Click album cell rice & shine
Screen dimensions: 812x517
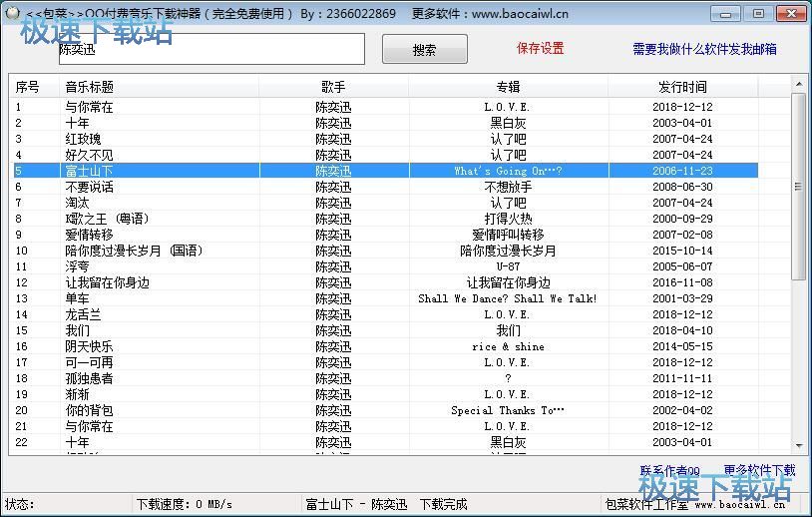pyautogui.click(x=508, y=346)
